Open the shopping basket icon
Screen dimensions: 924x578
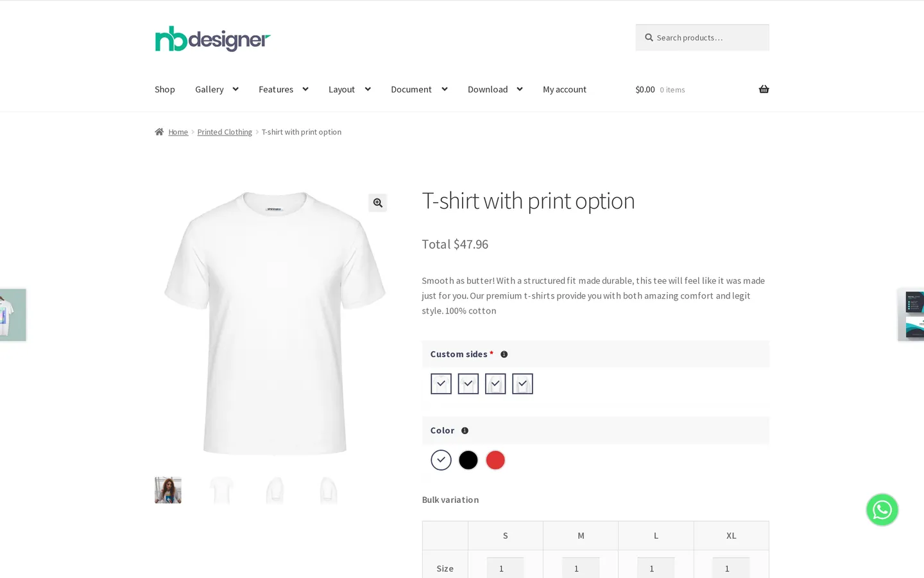(x=764, y=89)
